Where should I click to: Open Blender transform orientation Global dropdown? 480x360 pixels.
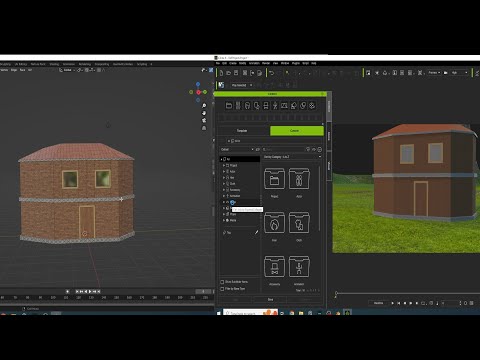coord(67,70)
